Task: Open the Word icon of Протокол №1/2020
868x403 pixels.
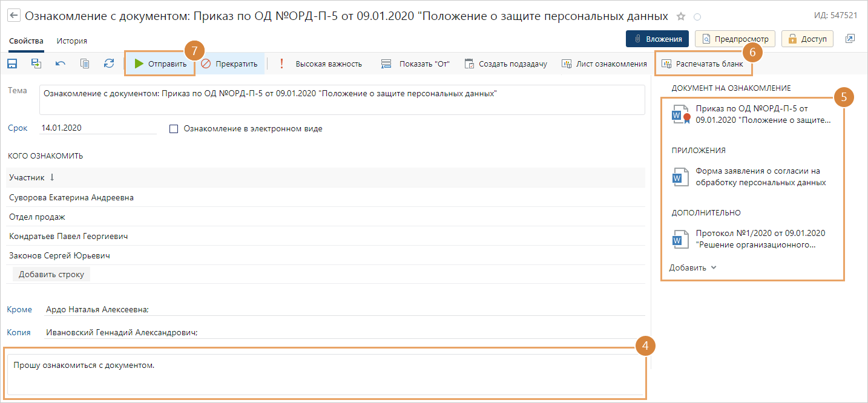Action: point(679,240)
